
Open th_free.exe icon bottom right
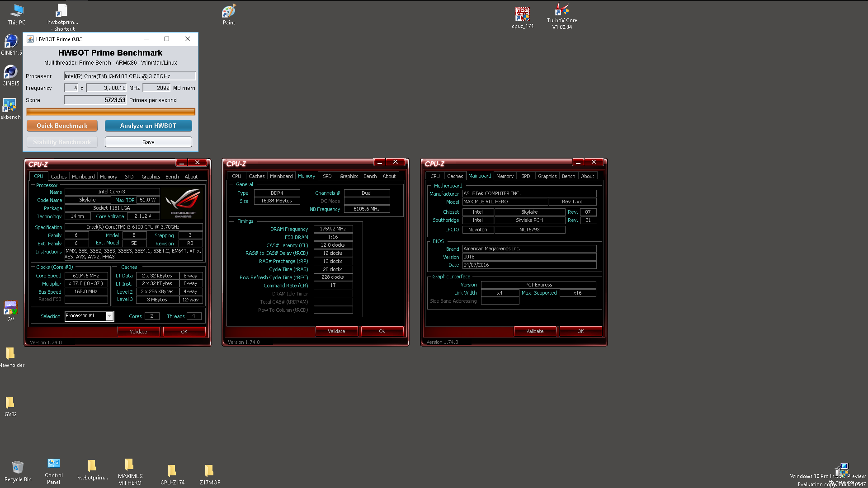(x=842, y=473)
